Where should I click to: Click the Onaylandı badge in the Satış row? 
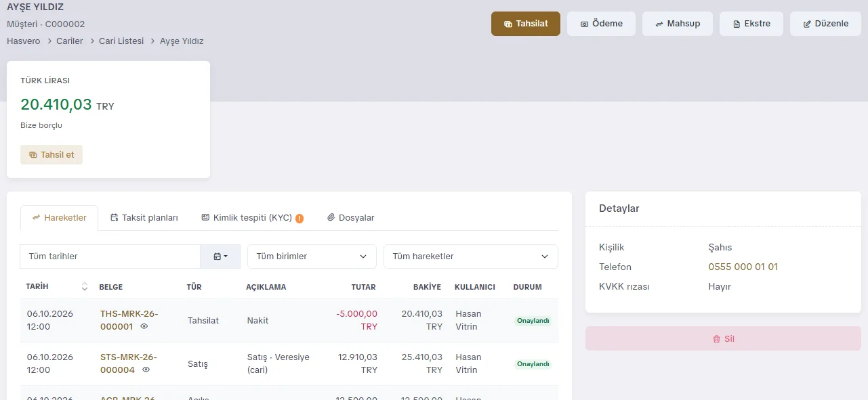533,364
